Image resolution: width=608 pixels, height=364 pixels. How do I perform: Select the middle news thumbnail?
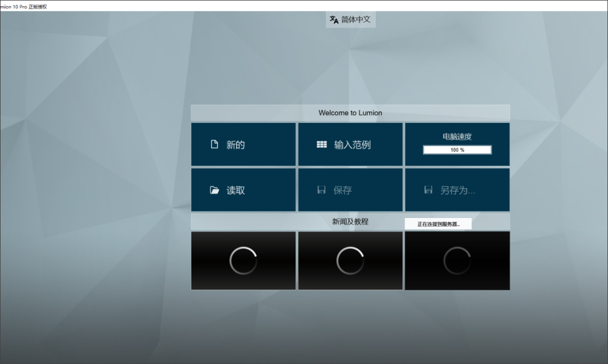point(351,259)
